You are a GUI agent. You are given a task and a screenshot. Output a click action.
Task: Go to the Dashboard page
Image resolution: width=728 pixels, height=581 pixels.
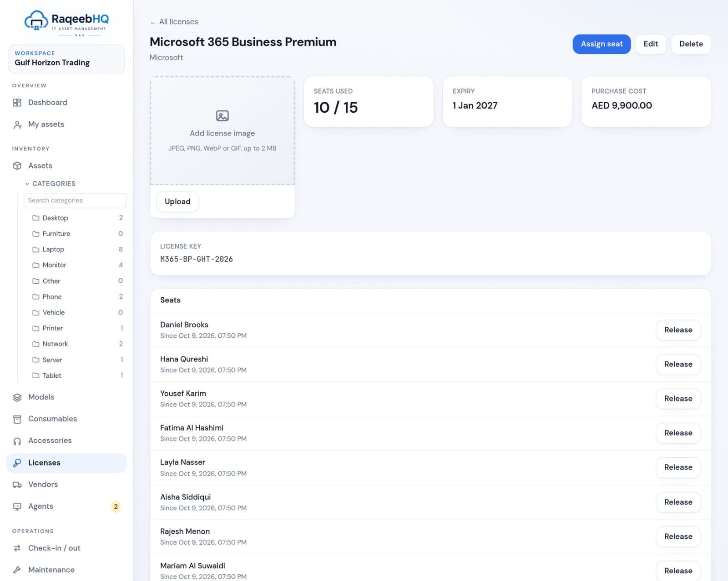tap(66, 103)
